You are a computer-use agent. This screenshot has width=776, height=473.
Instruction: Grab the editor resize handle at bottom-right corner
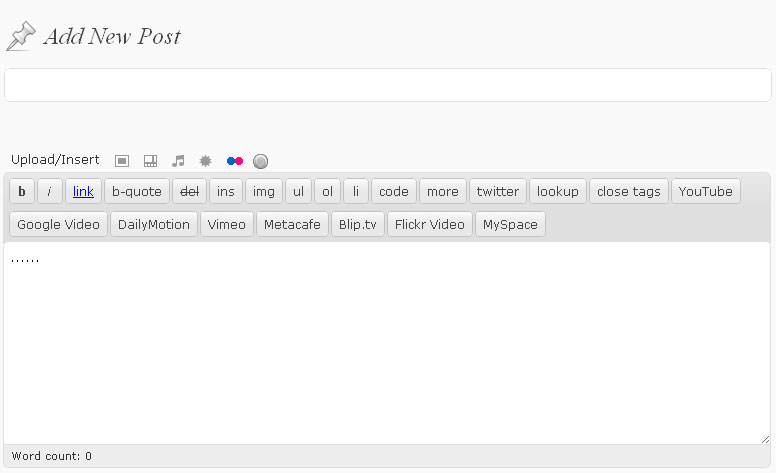coord(765,438)
